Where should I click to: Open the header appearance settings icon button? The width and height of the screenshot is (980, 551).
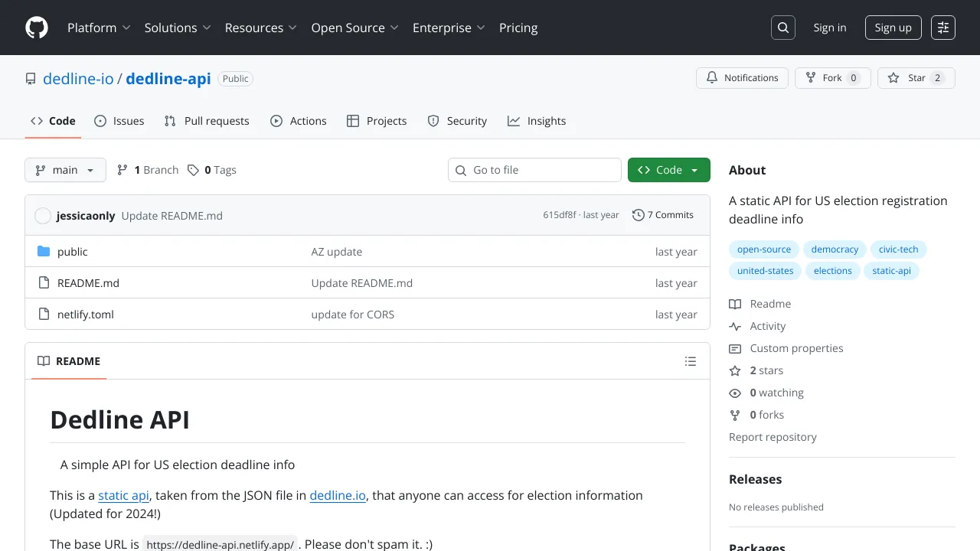point(943,28)
